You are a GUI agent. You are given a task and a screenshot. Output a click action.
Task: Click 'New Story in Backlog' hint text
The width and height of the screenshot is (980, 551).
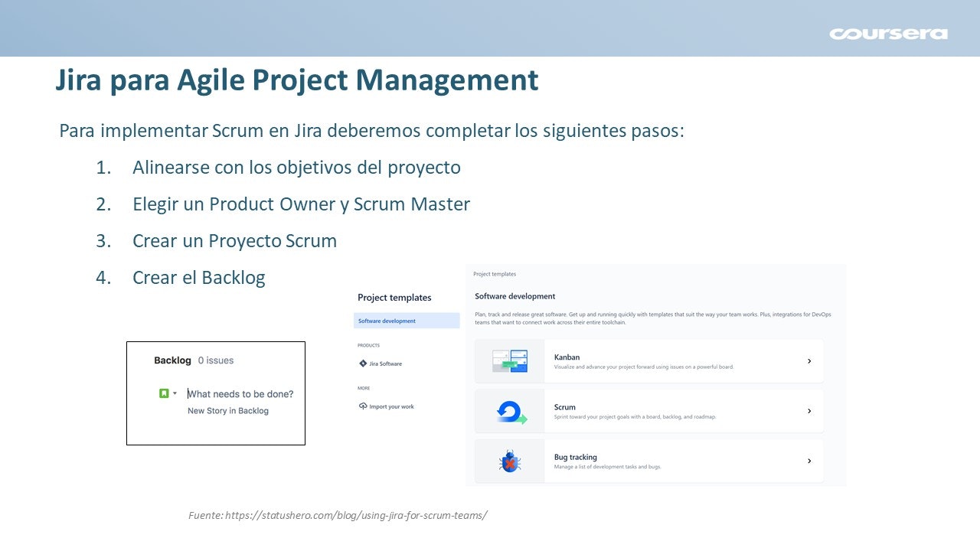(228, 411)
